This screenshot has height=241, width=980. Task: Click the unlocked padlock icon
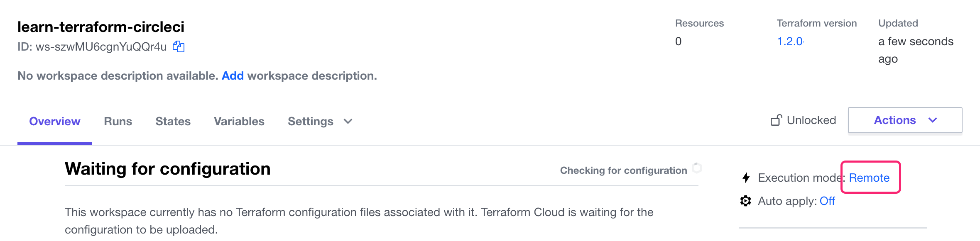coord(776,120)
